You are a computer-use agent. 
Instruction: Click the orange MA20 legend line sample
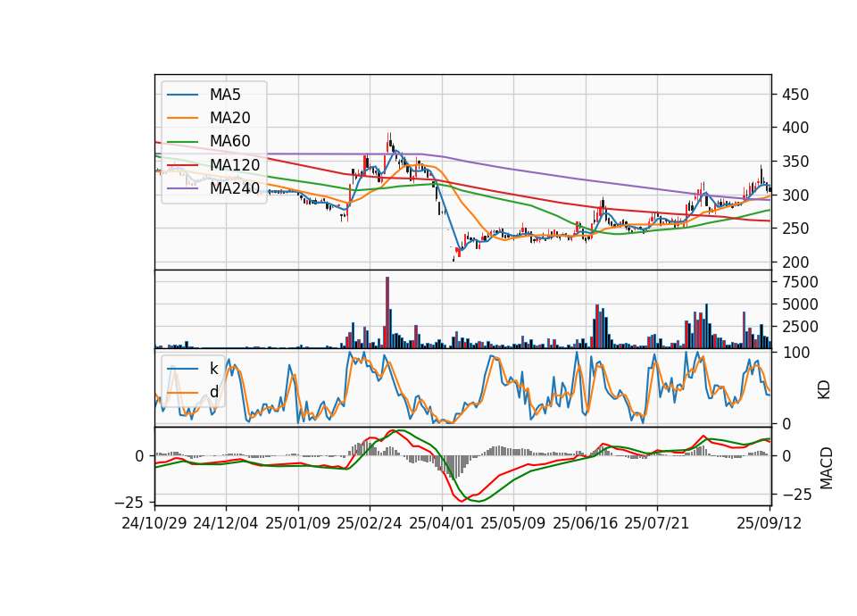(182, 118)
